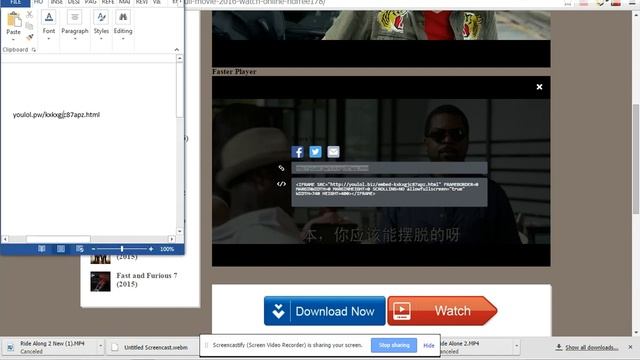Click Word horizontal scrollbar right arrow

pos(172,239)
